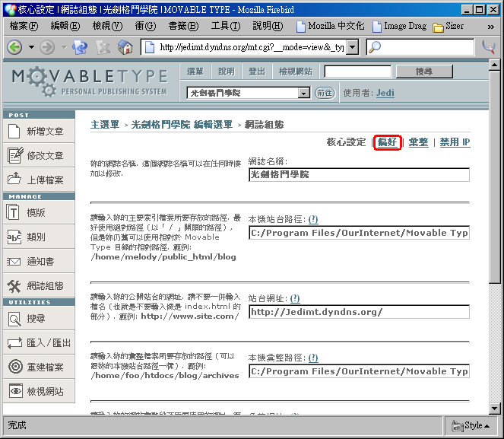
Task: Click the 選單 tab in Movable Type header
Action: (x=195, y=72)
